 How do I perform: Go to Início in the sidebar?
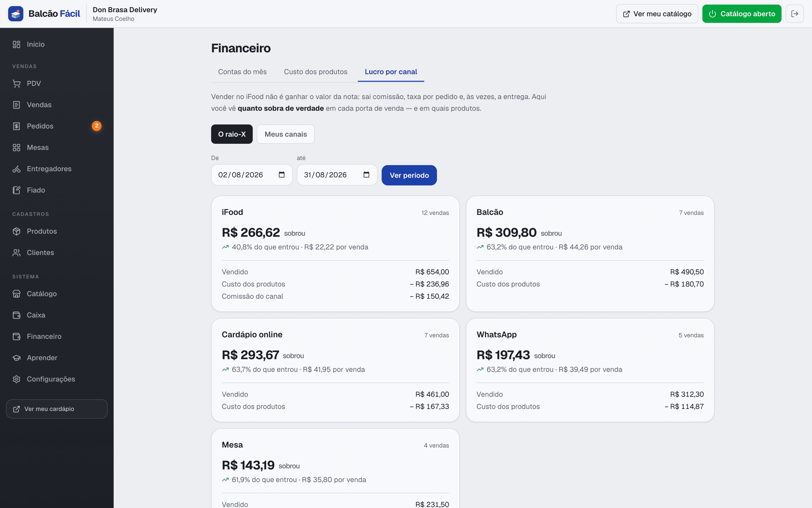57,44
